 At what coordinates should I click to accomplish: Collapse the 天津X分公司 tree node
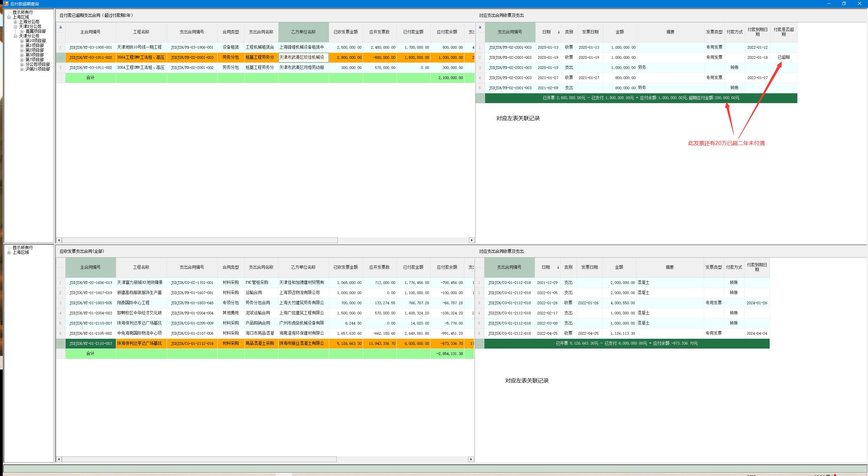[16, 26]
